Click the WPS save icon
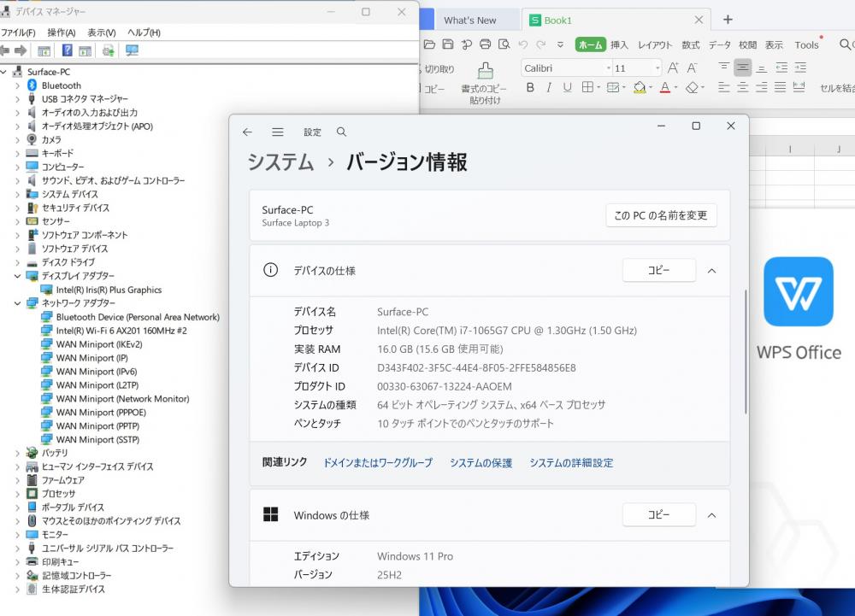Viewport: 855px width, 616px height. [x=447, y=44]
